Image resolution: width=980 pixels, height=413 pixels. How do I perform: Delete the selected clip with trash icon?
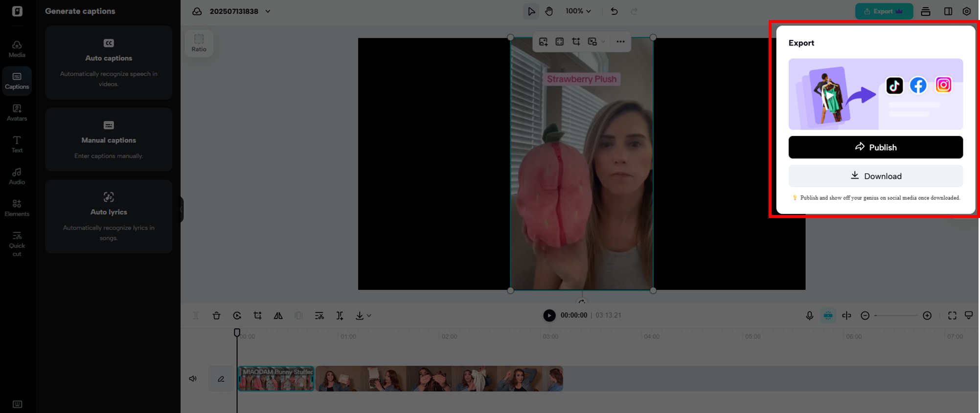coord(216,316)
